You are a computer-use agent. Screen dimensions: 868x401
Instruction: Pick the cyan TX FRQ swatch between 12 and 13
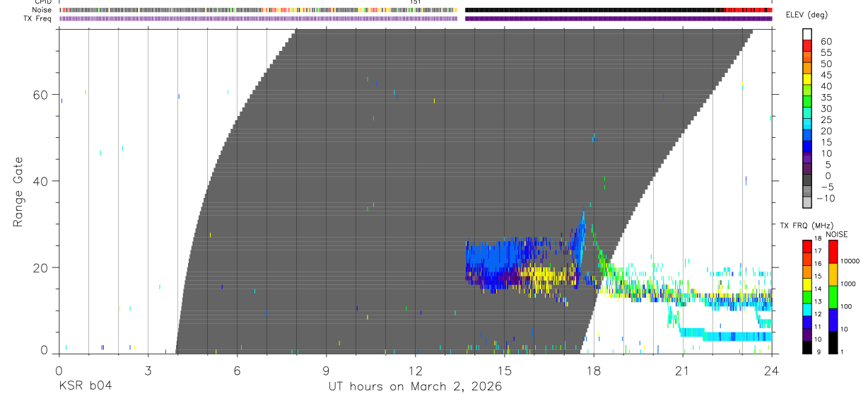tap(807, 309)
